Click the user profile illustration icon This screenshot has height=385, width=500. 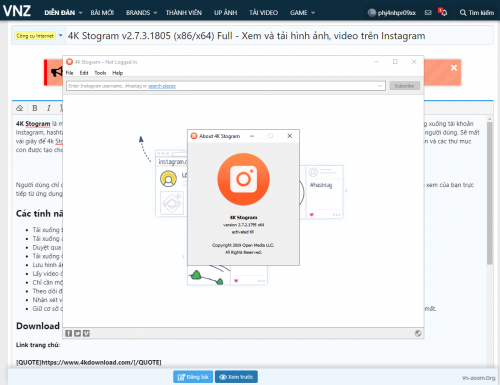click(168, 179)
